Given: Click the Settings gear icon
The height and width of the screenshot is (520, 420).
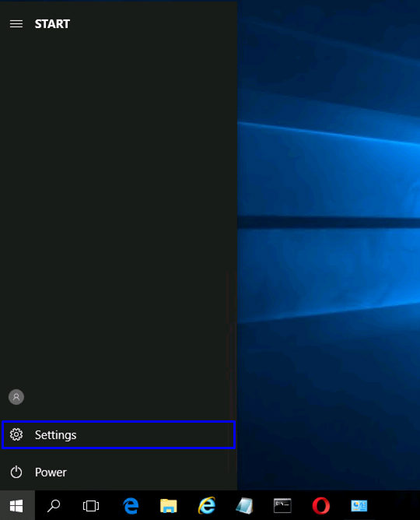Looking at the screenshot, I should tap(16, 434).
